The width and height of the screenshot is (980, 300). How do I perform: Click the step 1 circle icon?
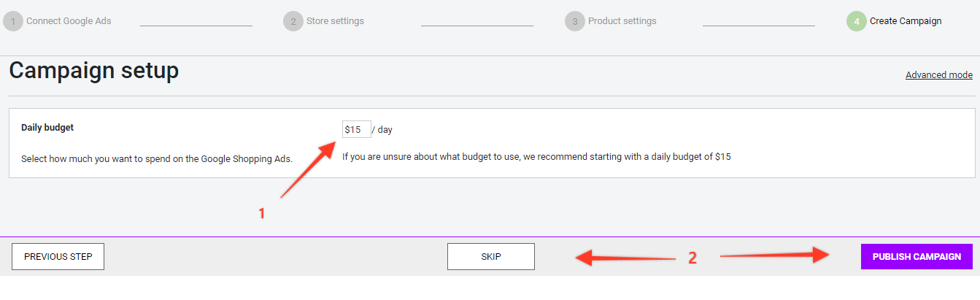(13, 21)
